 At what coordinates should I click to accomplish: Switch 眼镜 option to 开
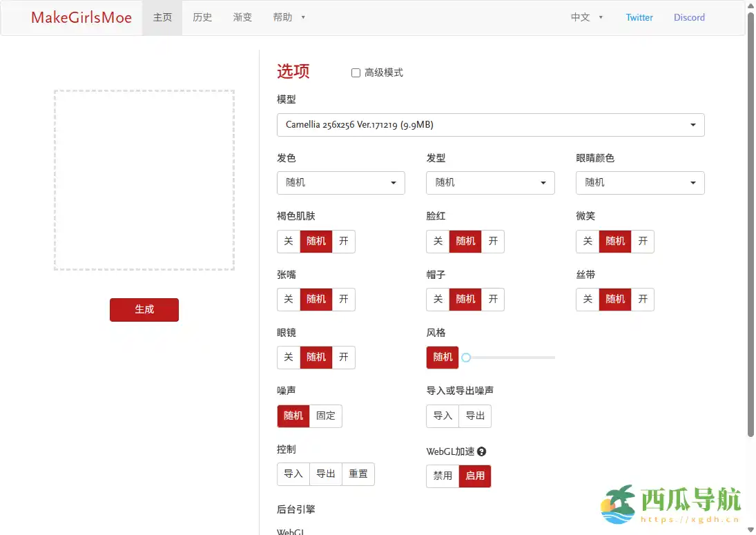coord(344,357)
